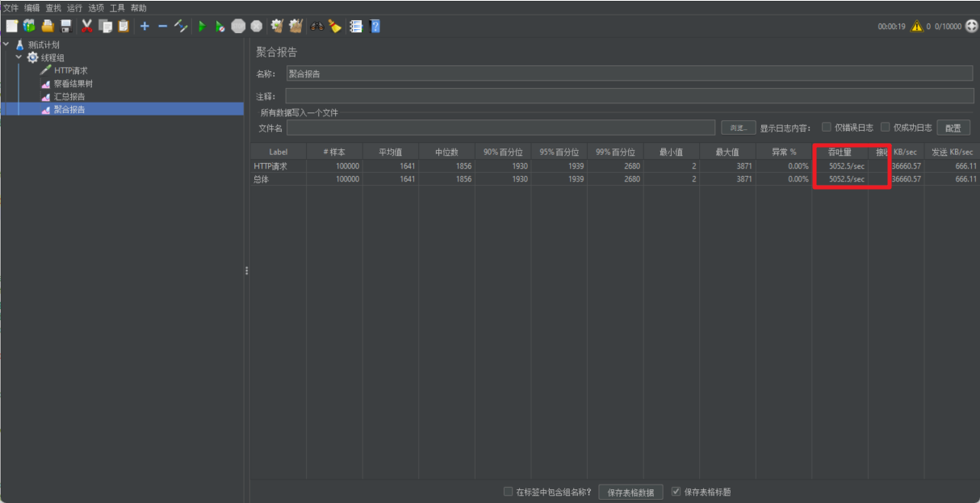
Task: Click the # 样本 column header
Action: (x=334, y=152)
